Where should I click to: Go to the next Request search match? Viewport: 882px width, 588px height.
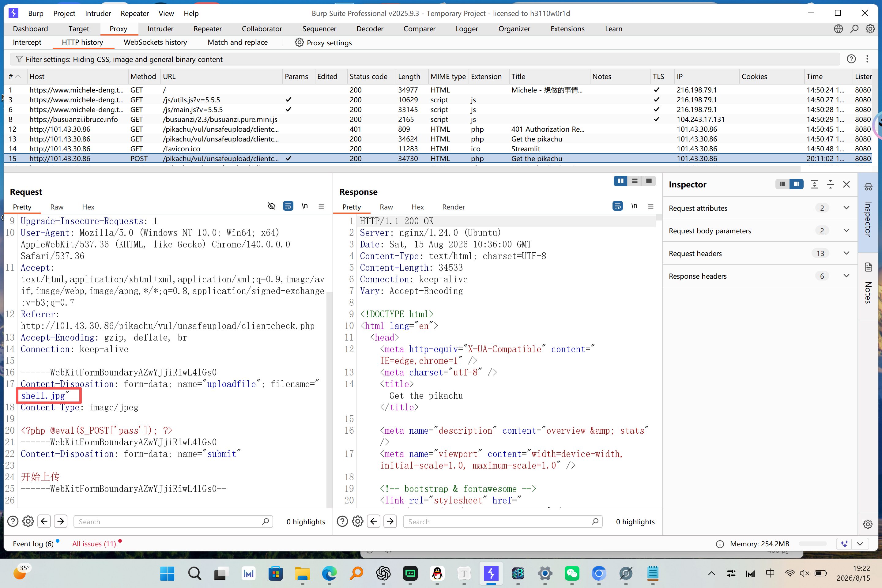click(x=61, y=521)
